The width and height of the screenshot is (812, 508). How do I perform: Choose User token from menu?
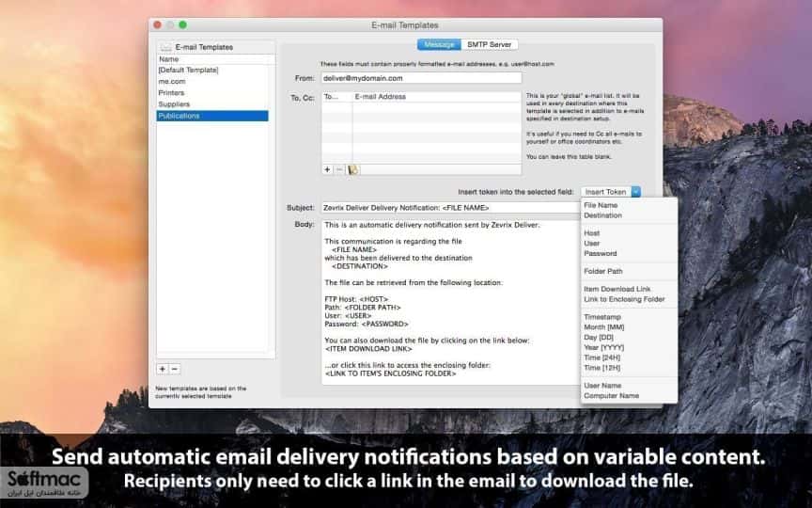click(x=592, y=243)
